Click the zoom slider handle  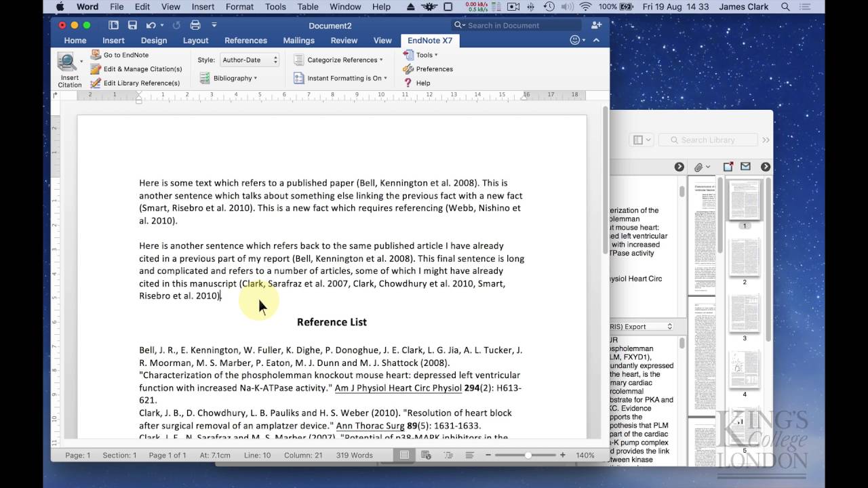coord(528,455)
